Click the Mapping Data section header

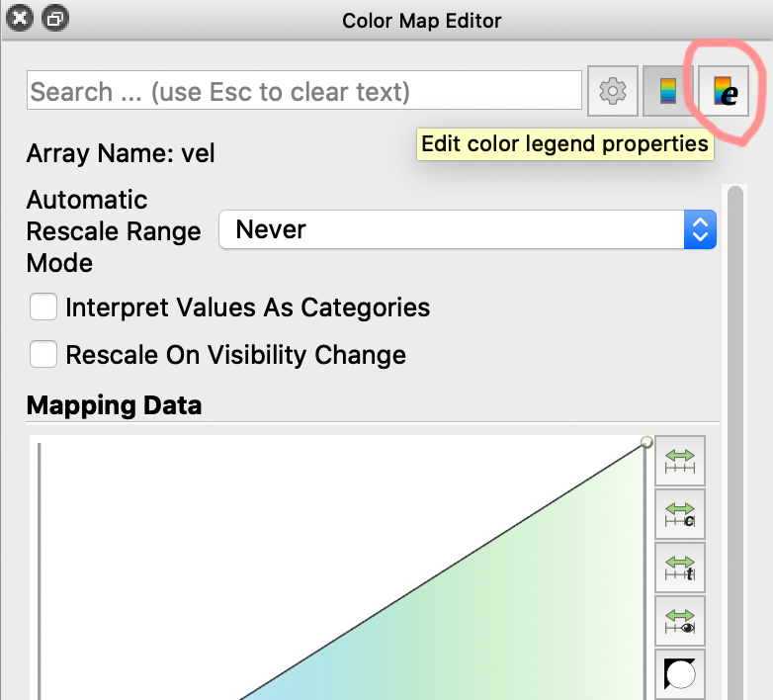coord(114,405)
